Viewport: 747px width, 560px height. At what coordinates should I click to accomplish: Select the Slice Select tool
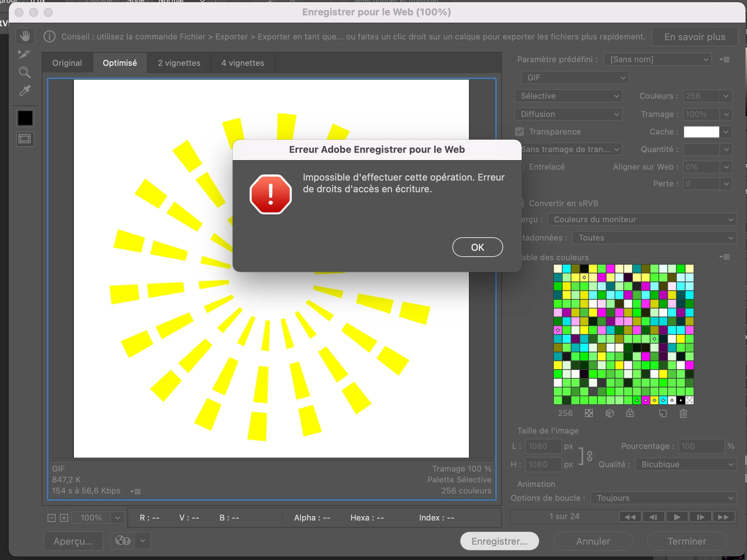point(25,54)
